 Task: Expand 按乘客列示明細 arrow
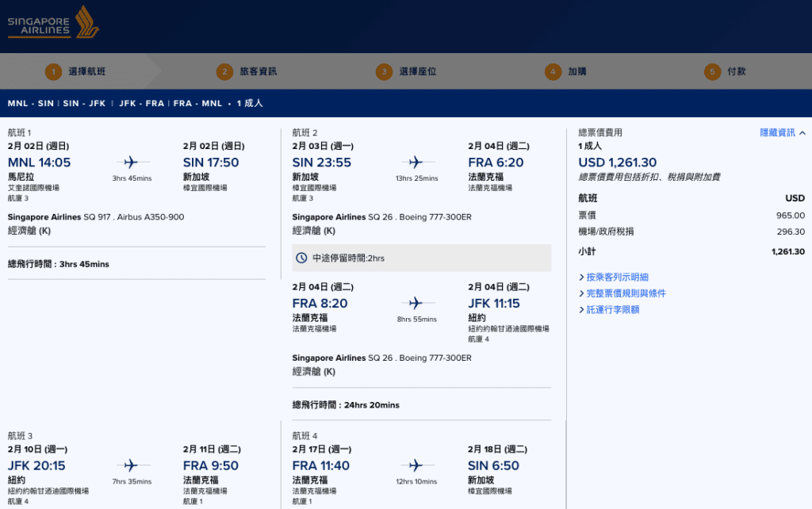coord(581,277)
